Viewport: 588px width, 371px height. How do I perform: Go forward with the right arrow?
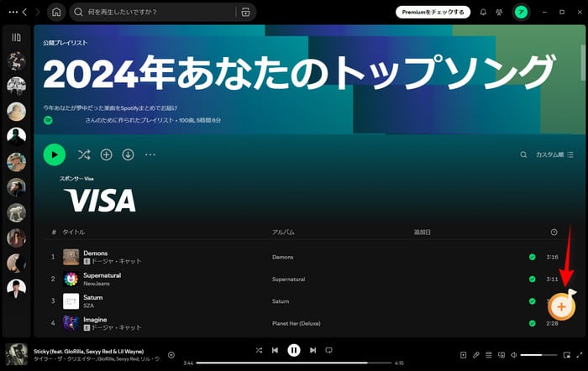[x=37, y=12]
